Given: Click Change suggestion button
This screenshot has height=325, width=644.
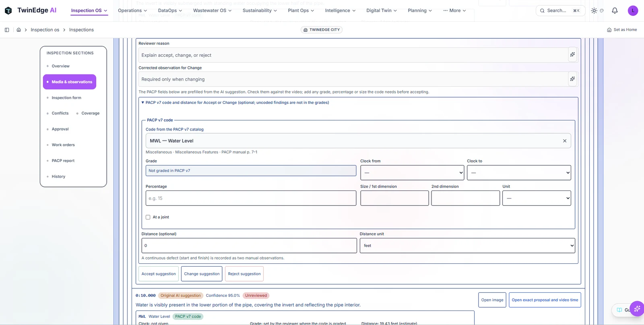Looking at the screenshot, I should [202, 274].
